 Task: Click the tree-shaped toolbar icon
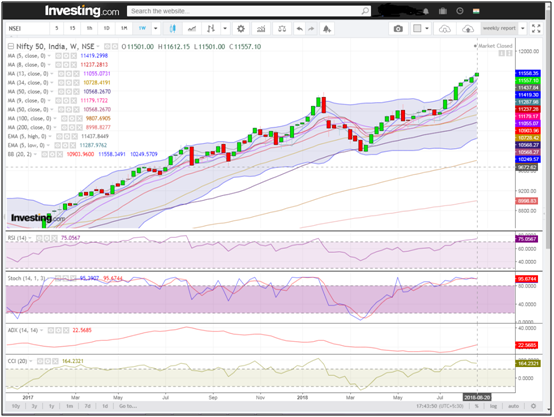click(x=327, y=29)
